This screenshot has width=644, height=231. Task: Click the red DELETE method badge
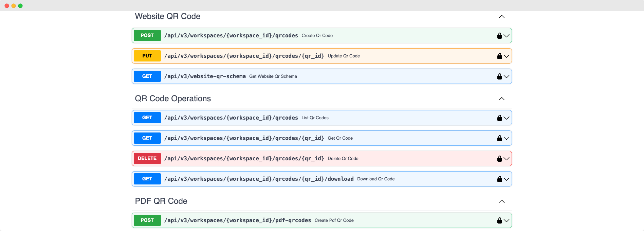147,159
